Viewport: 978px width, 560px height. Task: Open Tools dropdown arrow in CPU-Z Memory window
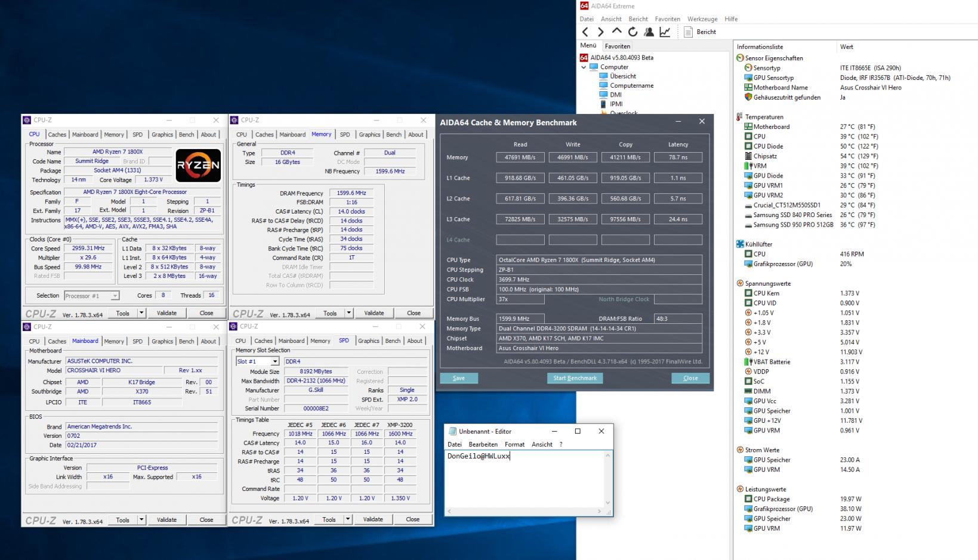tap(348, 313)
